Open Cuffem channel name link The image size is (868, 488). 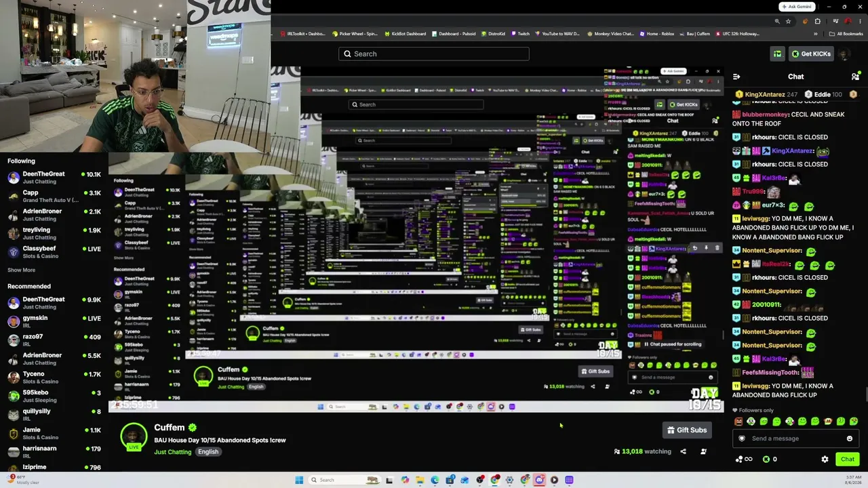(x=170, y=428)
